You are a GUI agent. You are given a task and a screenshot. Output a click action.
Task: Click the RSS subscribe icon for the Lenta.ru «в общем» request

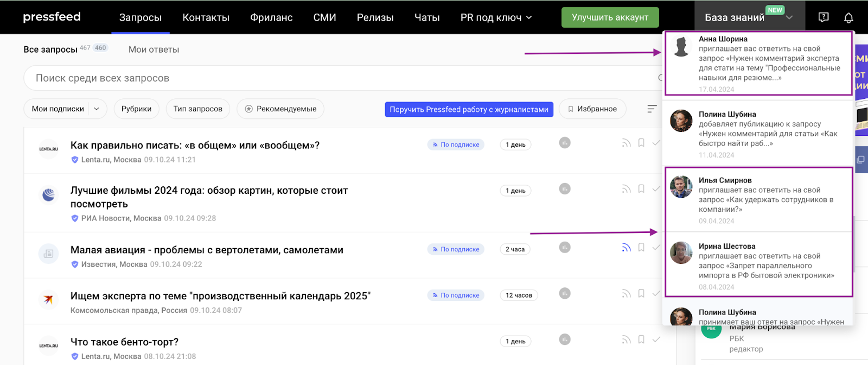point(626,143)
